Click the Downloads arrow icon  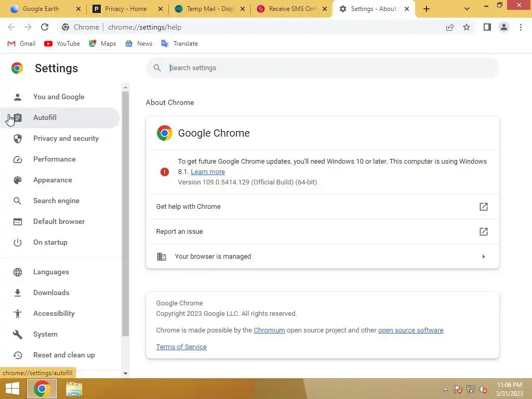pos(18,293)
